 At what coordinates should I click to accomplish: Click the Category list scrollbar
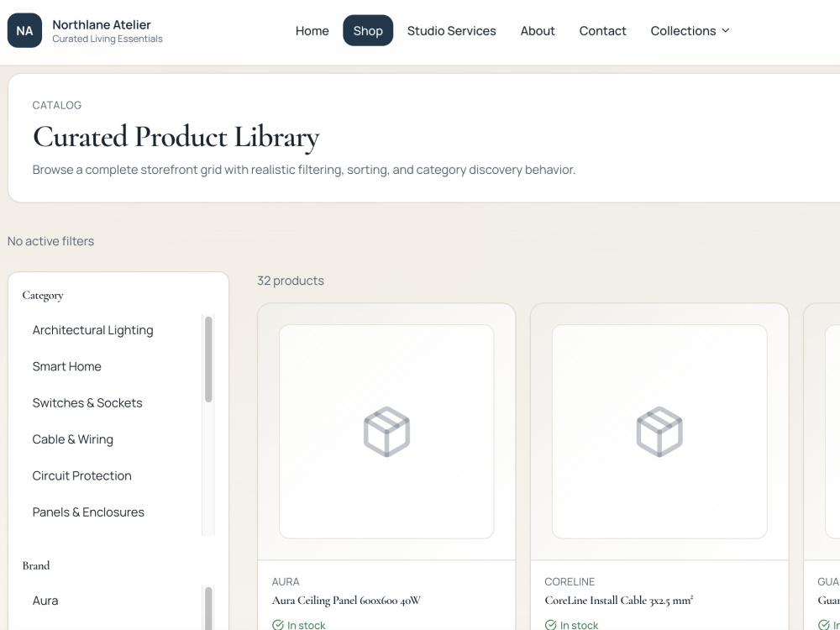[x=208, y=360]
